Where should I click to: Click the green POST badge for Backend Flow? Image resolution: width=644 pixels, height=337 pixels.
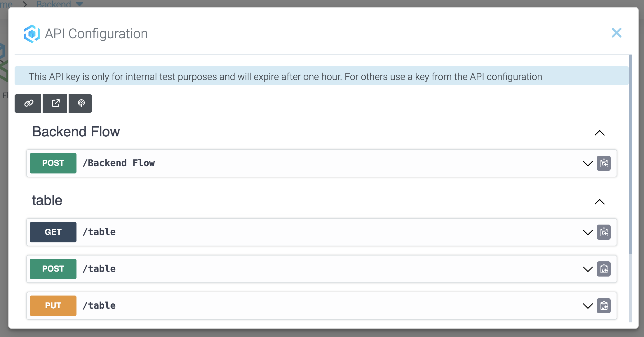[53, 163]
